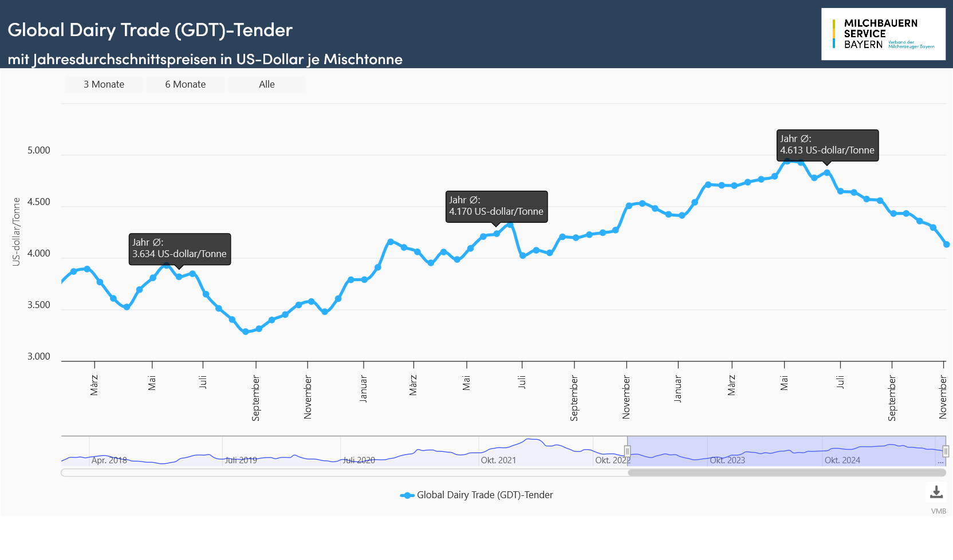Click the empty scrollbar track on the left
953x560 pixels.
pos(344,473)
